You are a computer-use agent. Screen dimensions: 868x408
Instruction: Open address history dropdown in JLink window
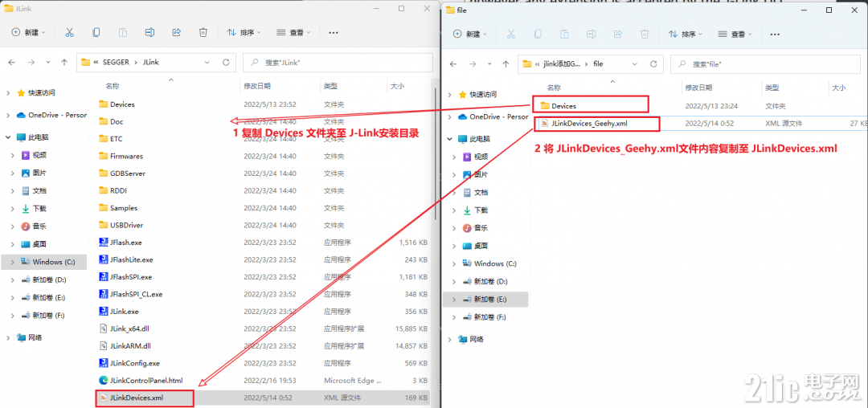point(208,63)
